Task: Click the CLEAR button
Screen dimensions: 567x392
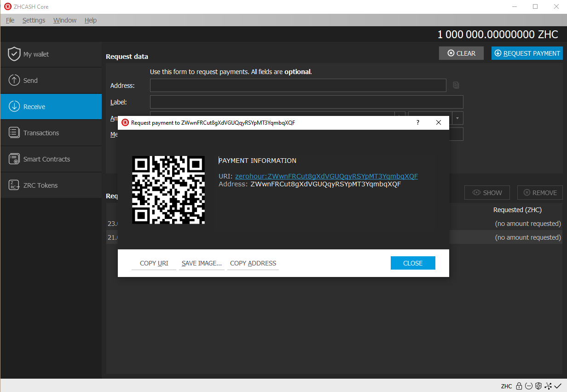Action: pos(461,53)
